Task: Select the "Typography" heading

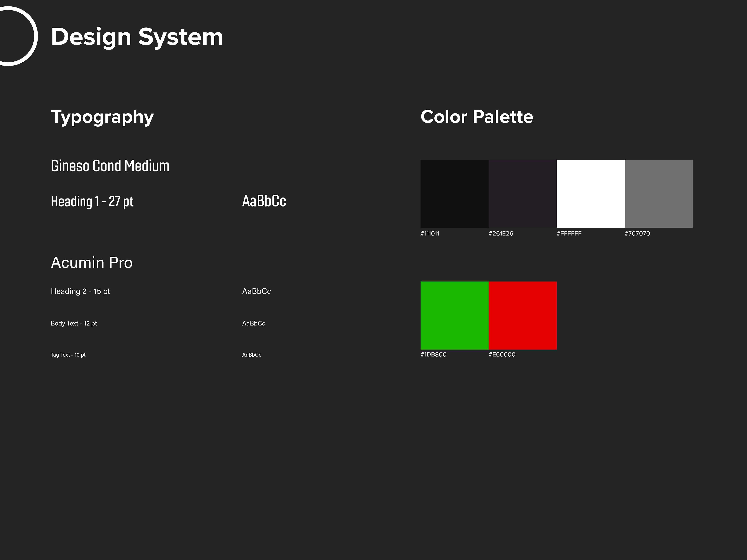Action: pos(102,117)
